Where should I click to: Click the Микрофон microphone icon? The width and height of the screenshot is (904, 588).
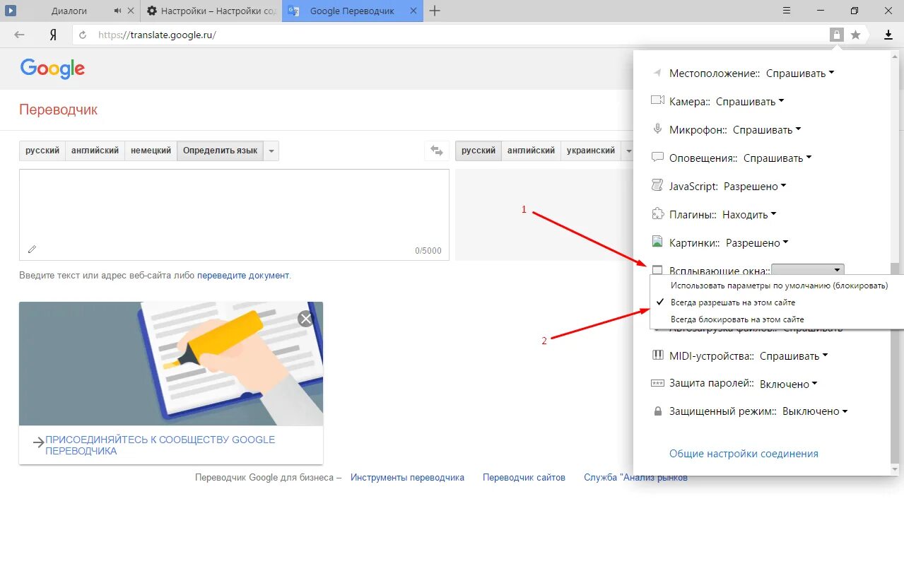(657, 129)
